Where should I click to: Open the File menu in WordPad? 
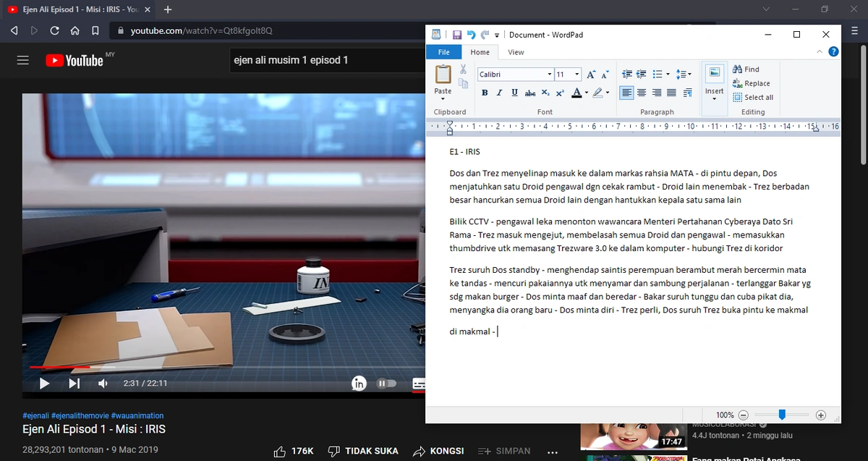[x=443, y=52]
